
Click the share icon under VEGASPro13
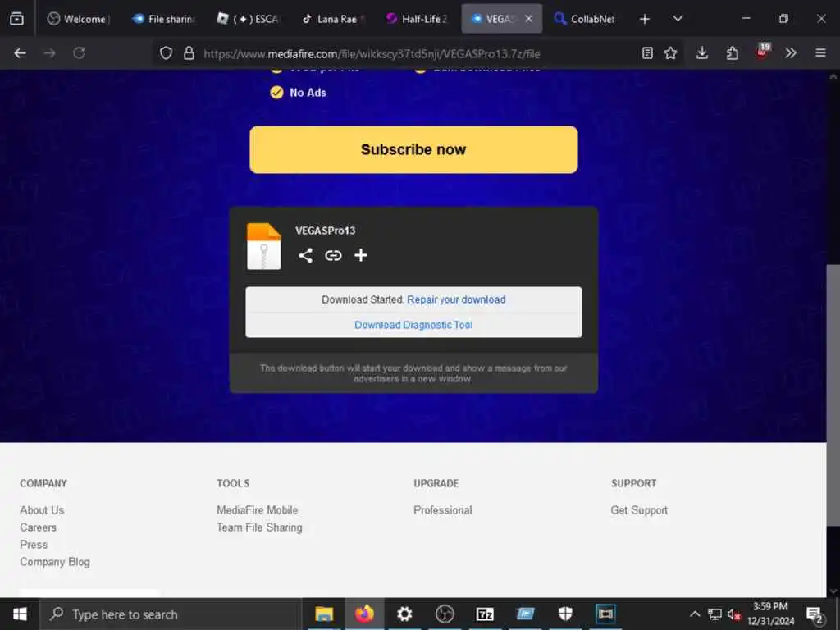[x=305, y=256]
